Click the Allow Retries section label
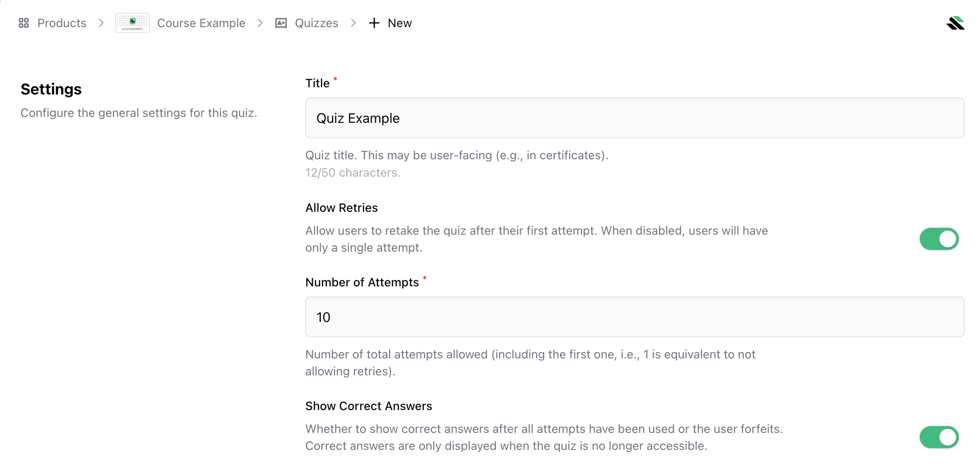 (341, 208)
